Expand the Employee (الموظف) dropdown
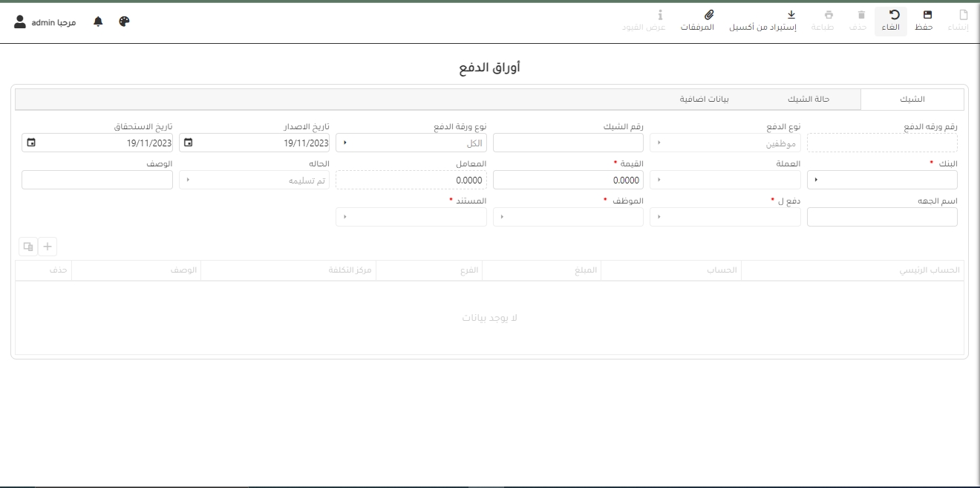Image resolution: width=980 pixels, height=488 pixels. pos(503,217)
